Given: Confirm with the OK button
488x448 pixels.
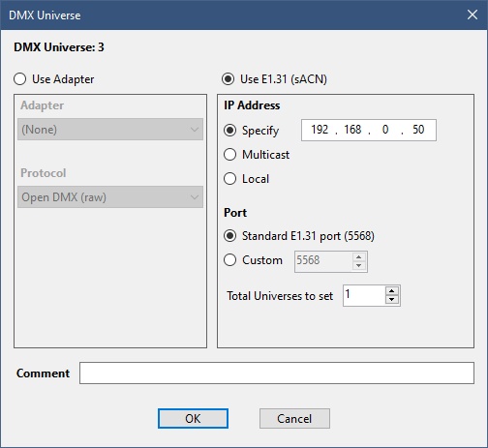Looking at the screenshot, I should (193, 418).
